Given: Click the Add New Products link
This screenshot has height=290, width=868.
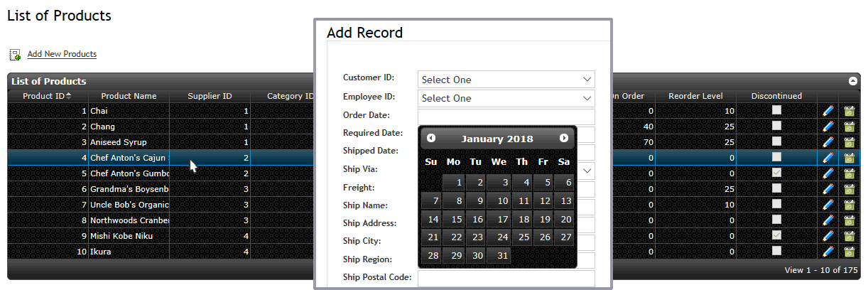Looking at the screenshot, I should point(62,54).
